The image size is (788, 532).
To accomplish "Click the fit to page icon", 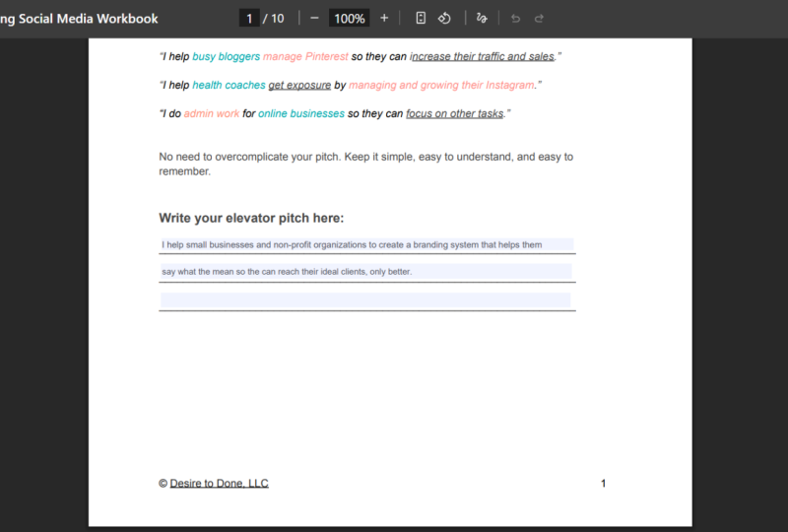I will point(421,19).
